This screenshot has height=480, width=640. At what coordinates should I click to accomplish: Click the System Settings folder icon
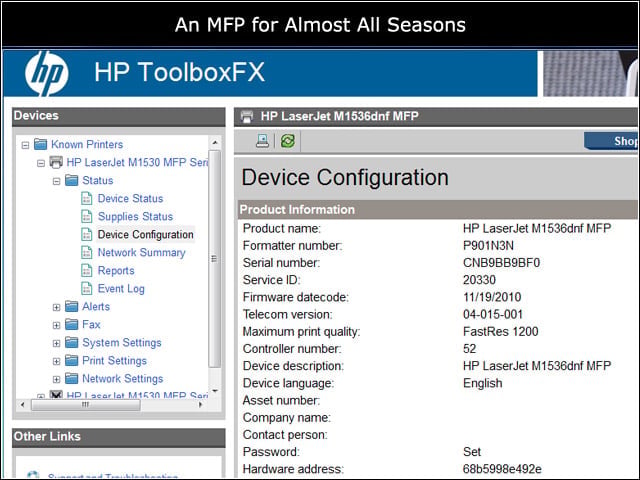[71, 342]
